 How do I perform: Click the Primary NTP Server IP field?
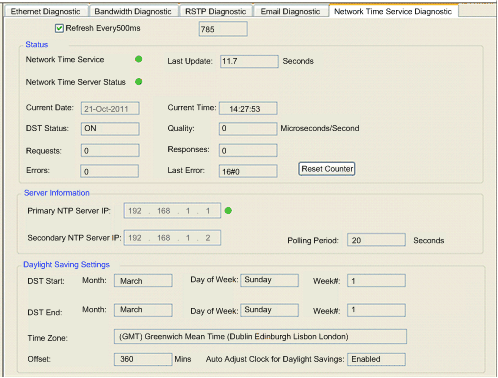172,211
